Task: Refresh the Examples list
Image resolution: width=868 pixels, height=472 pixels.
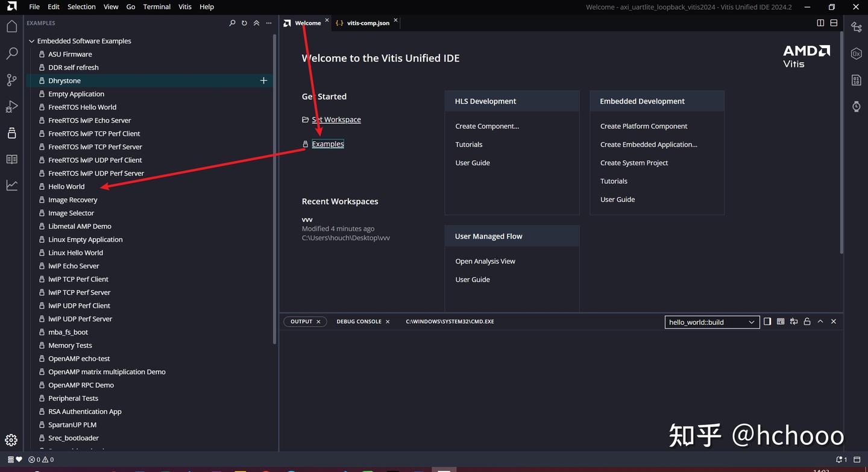Action: click(244, 23)
